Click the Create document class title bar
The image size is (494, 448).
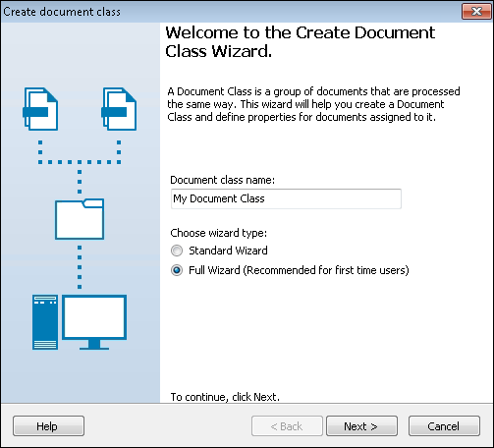click(x=229, y=12)
